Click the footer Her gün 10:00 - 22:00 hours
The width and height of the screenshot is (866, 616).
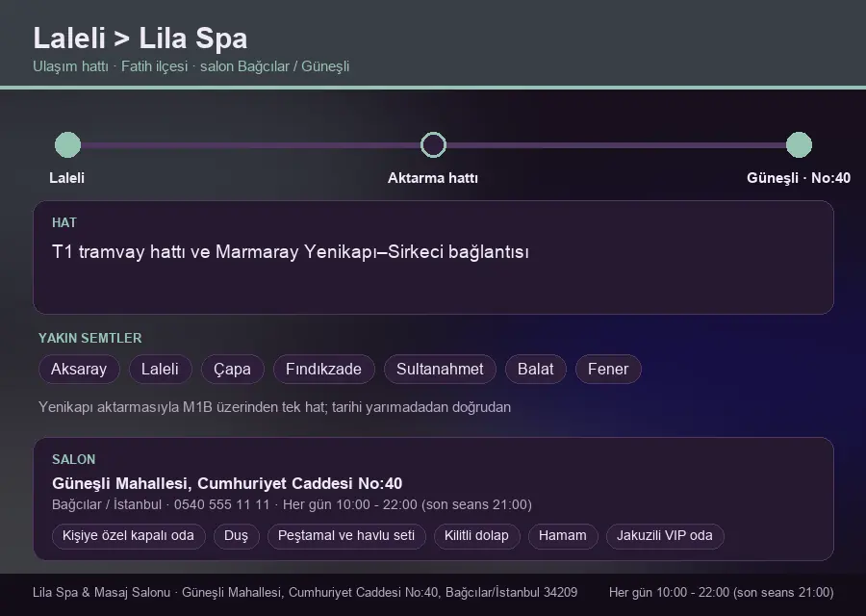[x=722, y=592]
